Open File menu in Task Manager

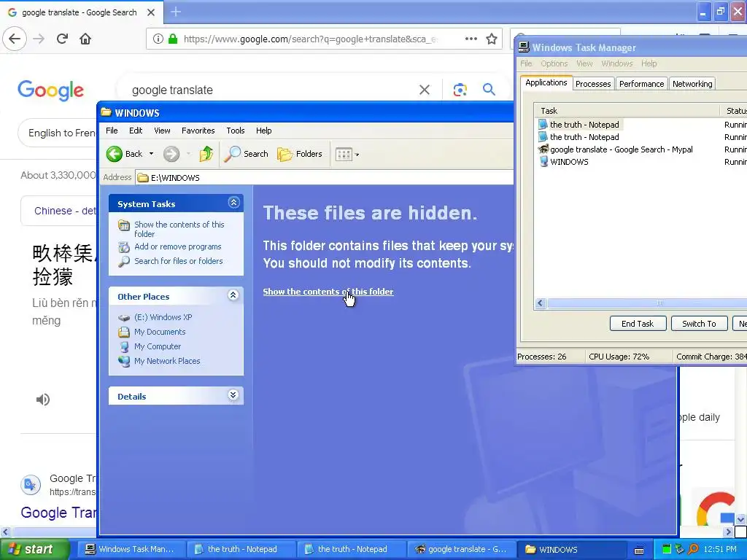point(526,63)
